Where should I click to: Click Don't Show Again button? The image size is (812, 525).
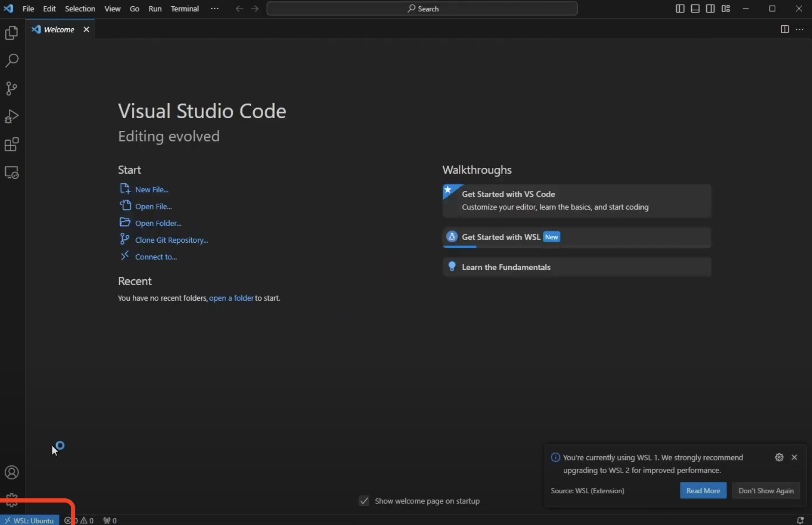click(766, 491)
